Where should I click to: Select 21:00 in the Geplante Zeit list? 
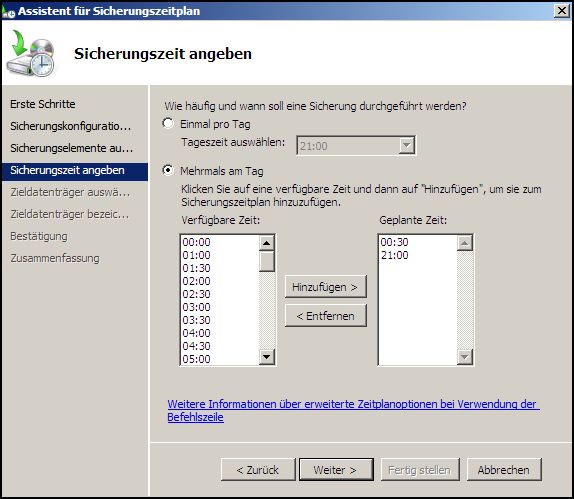click(x=394, y=255)
